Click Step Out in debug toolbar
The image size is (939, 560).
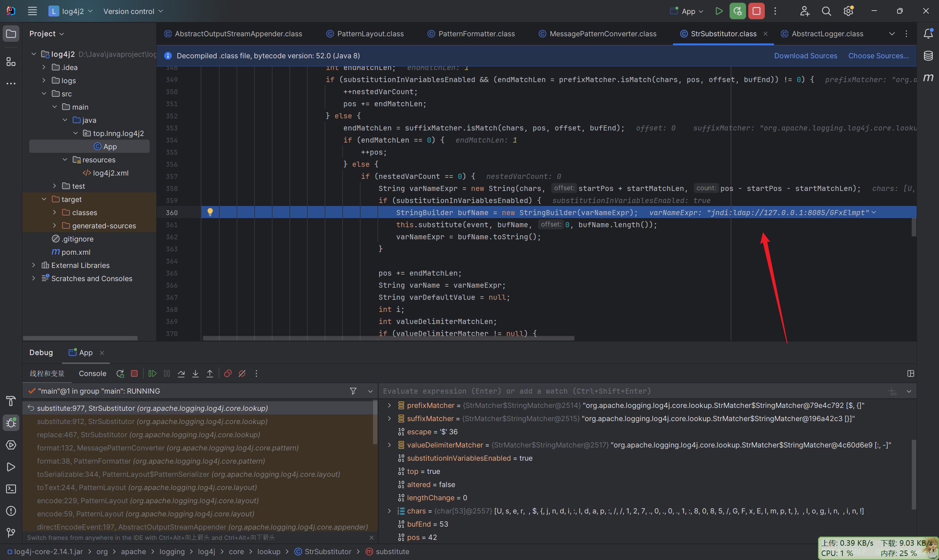click(210, 373)
